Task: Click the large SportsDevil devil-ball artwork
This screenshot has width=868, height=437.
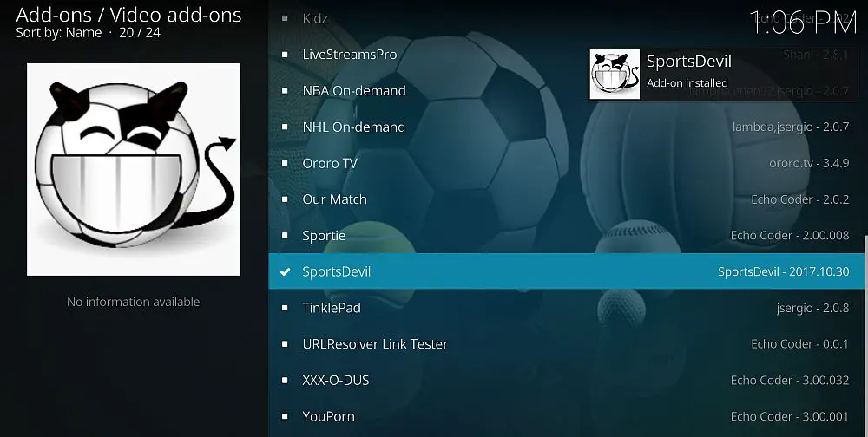Action: [x=134, y=169]
